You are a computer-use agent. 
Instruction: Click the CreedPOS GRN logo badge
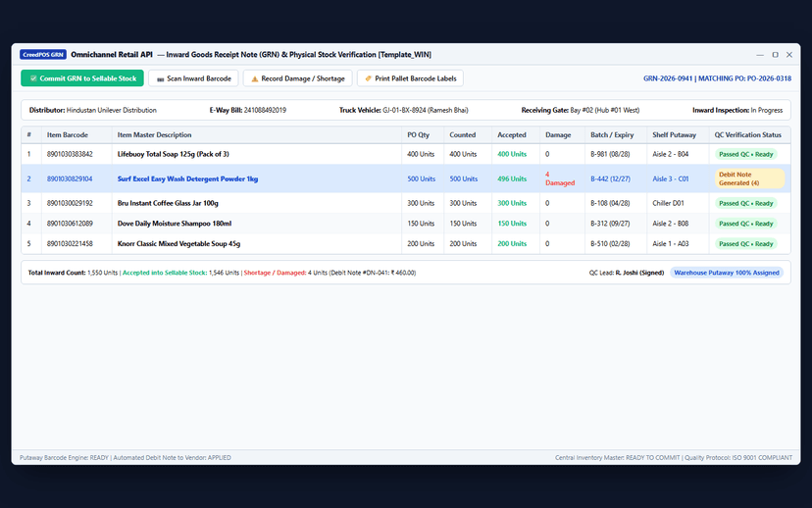tap(43, 54)
